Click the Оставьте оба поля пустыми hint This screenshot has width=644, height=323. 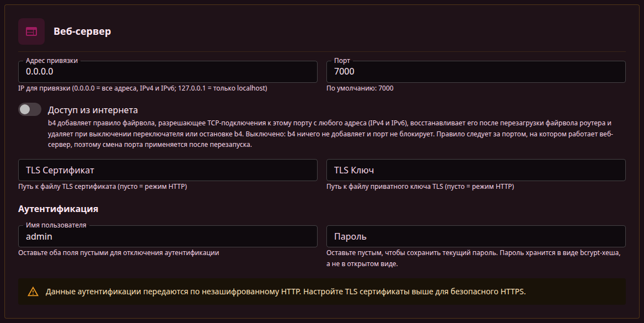[119, 253]
